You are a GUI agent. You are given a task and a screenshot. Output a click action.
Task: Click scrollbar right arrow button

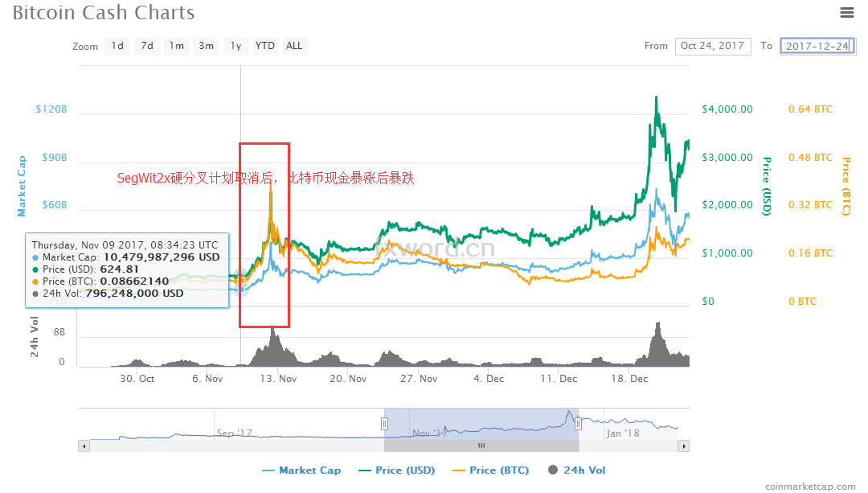pos(684,446)
